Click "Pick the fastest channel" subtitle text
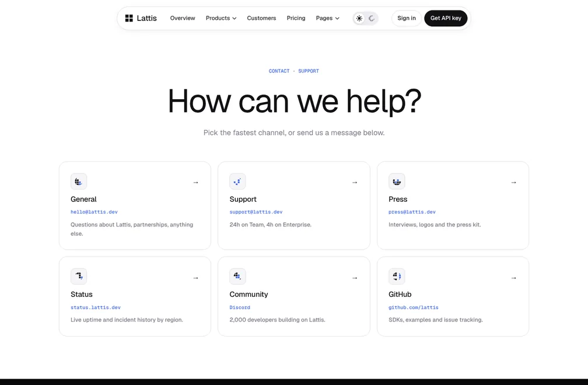The image size is (588, 385). click(x=294, y=132)
